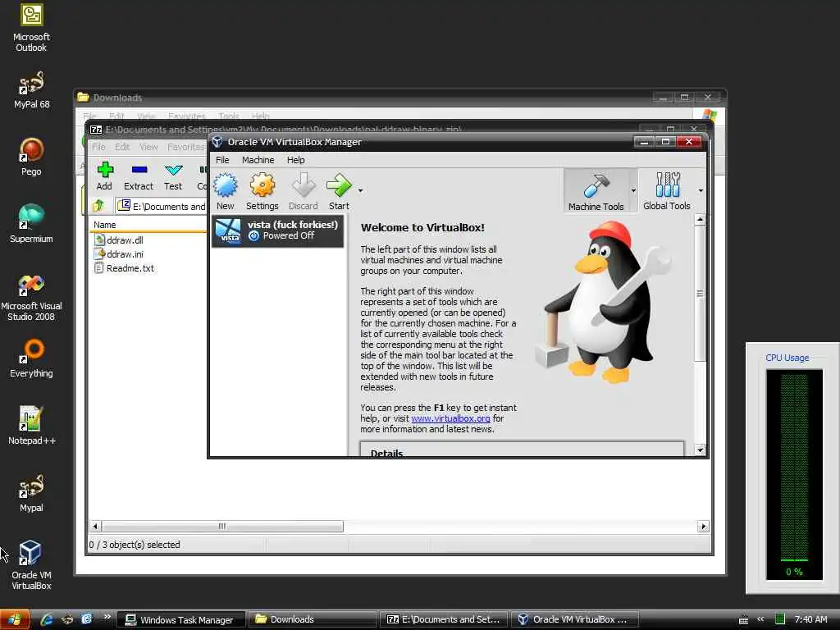Click the 7-Zip horizontal scroll right arrow
Screen dimensions: 840x630
pos(703,526)
